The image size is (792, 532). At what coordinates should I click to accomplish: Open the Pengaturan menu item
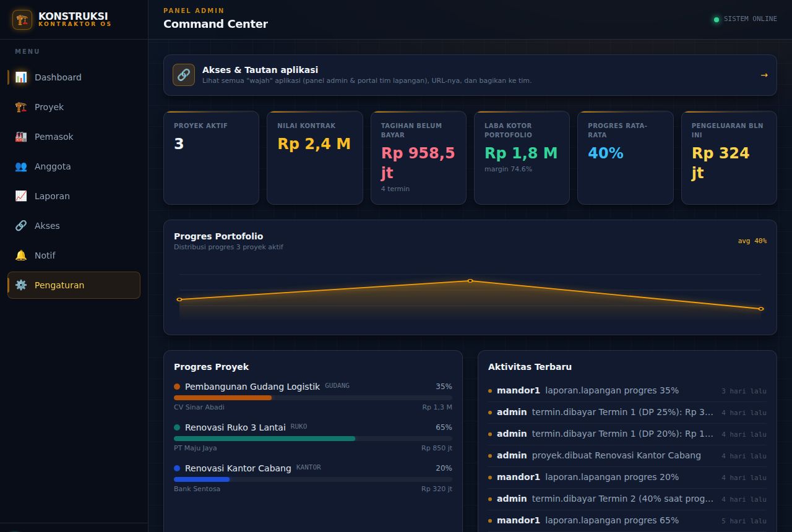pos(74,285)
